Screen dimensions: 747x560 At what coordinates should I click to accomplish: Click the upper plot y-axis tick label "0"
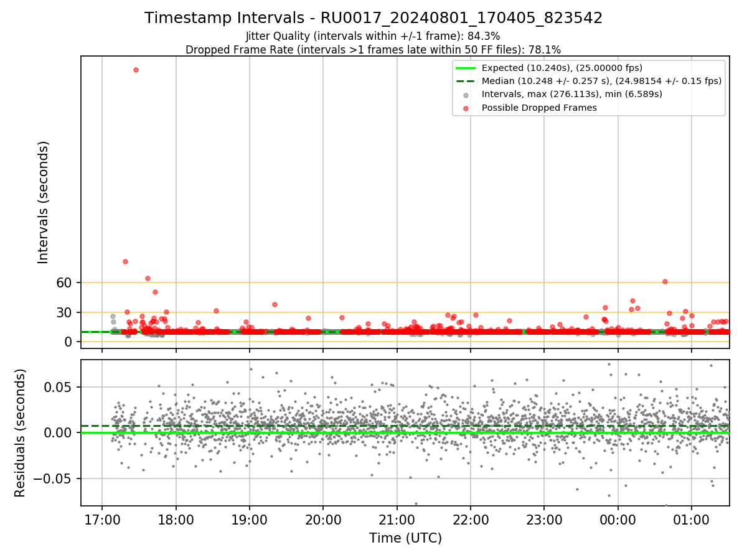(x=69, y=342)
